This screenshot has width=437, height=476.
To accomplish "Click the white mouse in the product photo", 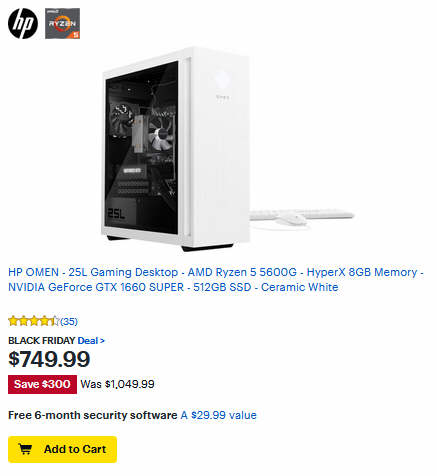I will [292, 219].
